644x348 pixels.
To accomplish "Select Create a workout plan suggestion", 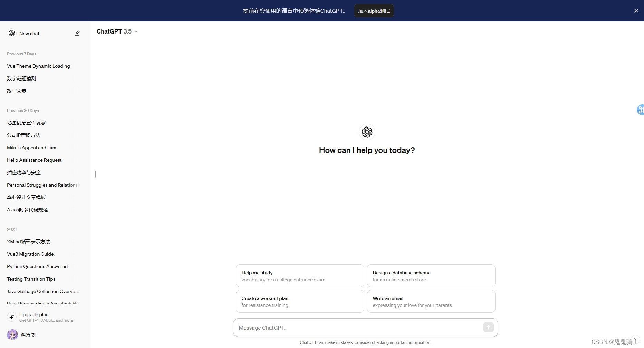I will (x=300, y=301).
